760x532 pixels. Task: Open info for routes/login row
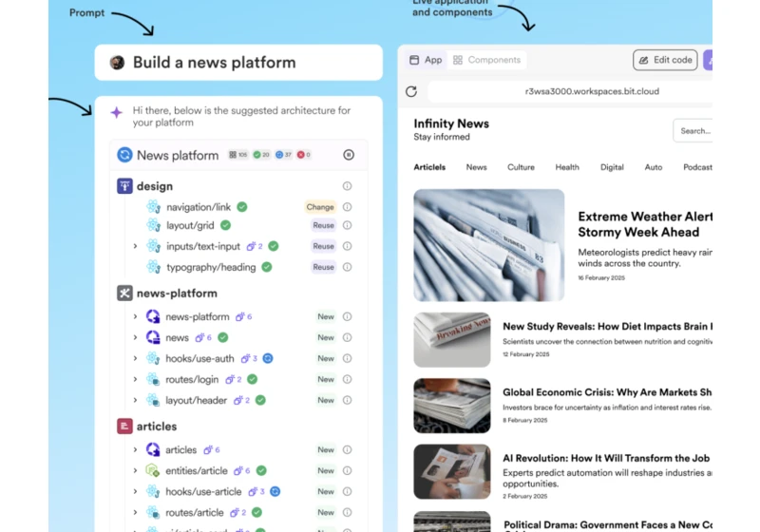click(x=347, y=379)
